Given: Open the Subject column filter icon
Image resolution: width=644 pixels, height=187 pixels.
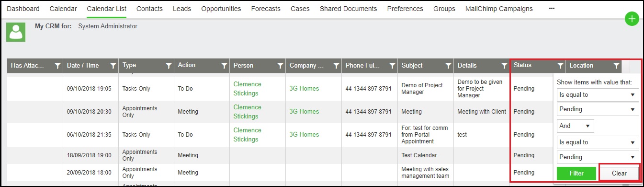Looking at the screenshot, I should pos(448,66).
